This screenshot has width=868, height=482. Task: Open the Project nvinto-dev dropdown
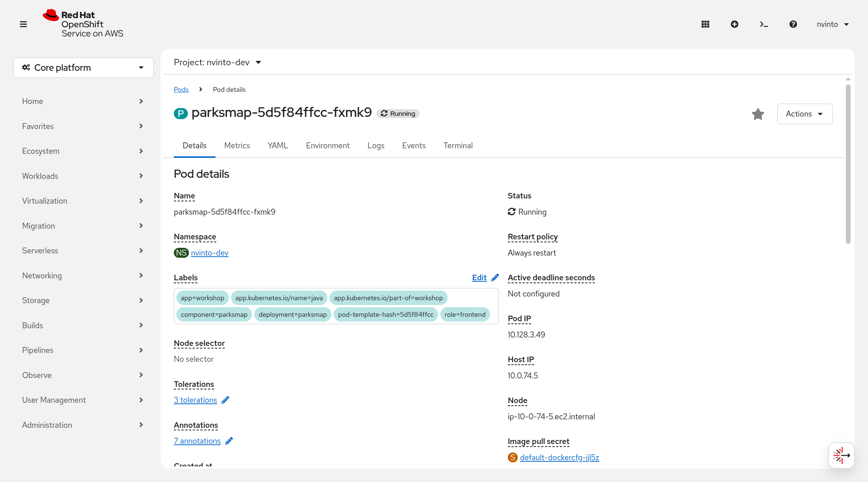click(218, 62)
